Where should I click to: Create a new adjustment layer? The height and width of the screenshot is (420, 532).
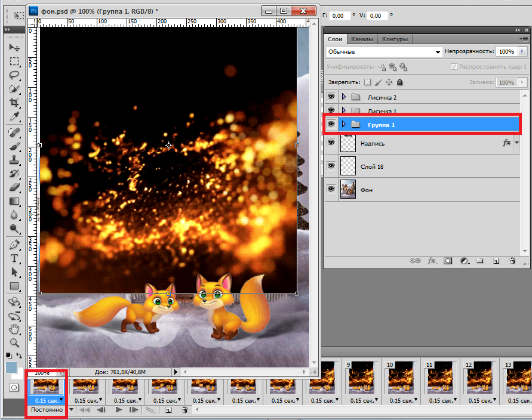(464, 261)
